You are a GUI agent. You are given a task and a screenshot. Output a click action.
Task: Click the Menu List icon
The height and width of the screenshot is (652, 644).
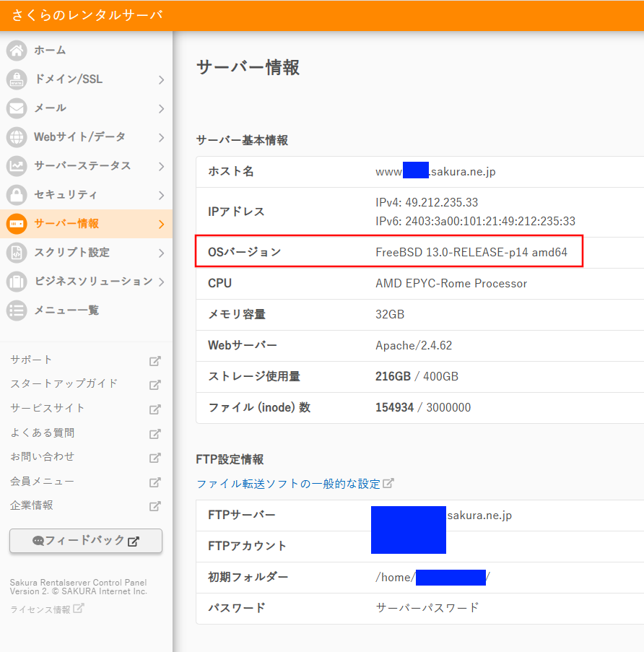tap(17, 310)
